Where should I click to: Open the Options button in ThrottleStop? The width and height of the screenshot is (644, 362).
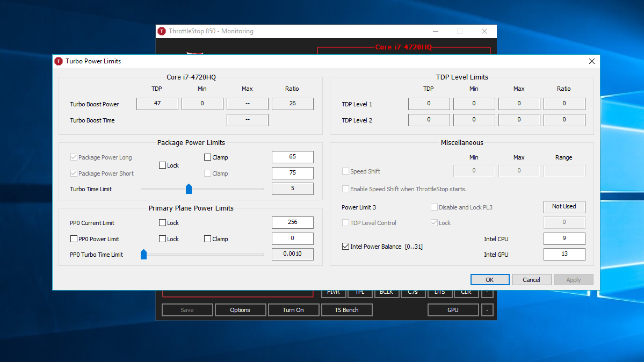click(240, 310)
